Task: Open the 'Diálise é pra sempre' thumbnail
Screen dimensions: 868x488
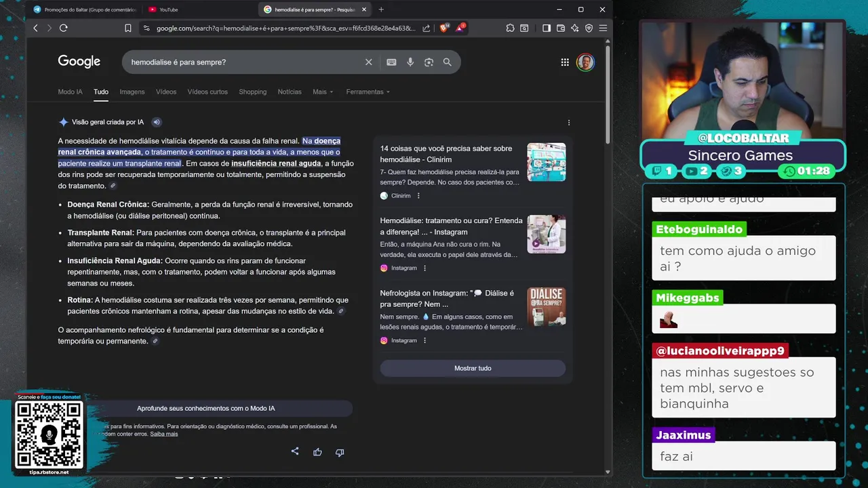Action: (547, 306)
